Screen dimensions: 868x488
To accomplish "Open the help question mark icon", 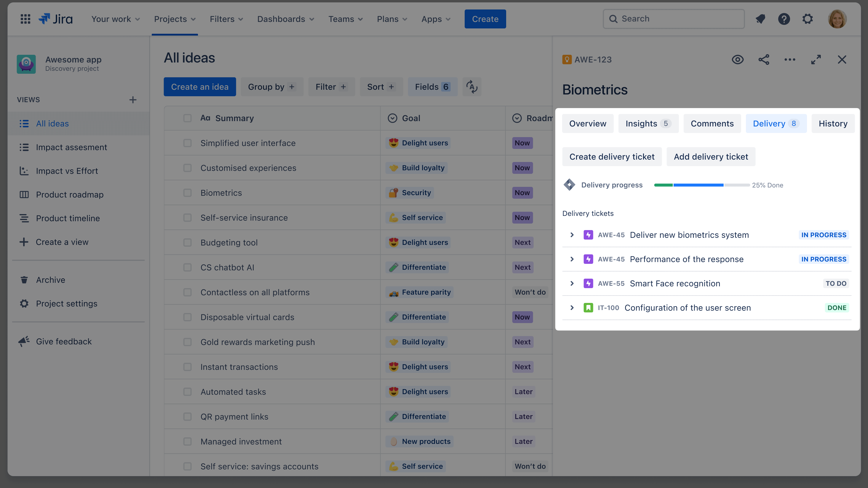I will (784, 19).
